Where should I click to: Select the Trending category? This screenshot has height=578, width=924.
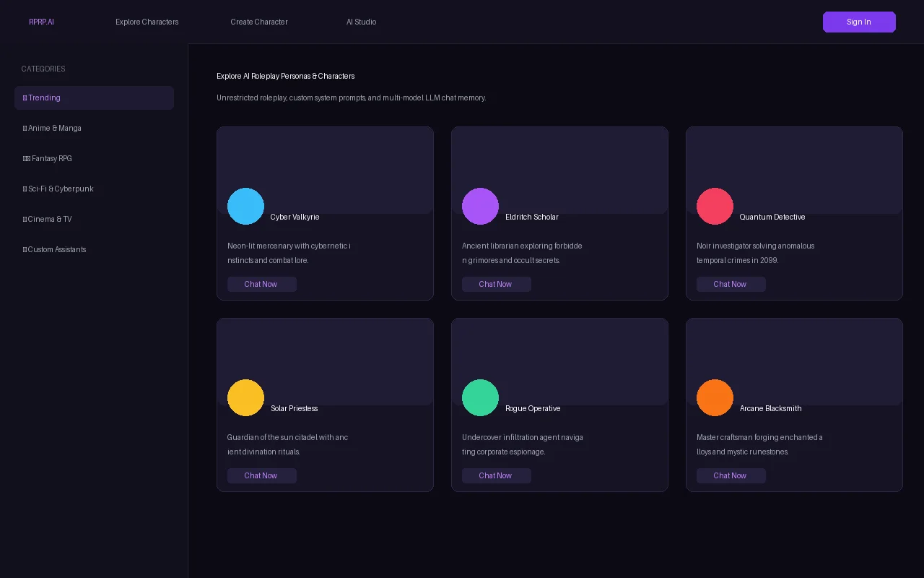tap(94, 98)
